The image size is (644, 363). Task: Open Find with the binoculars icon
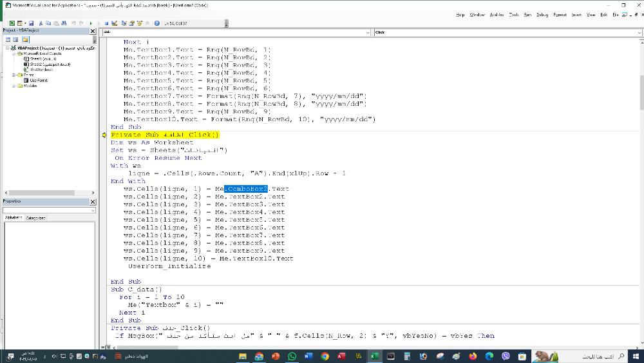(64, 23)
